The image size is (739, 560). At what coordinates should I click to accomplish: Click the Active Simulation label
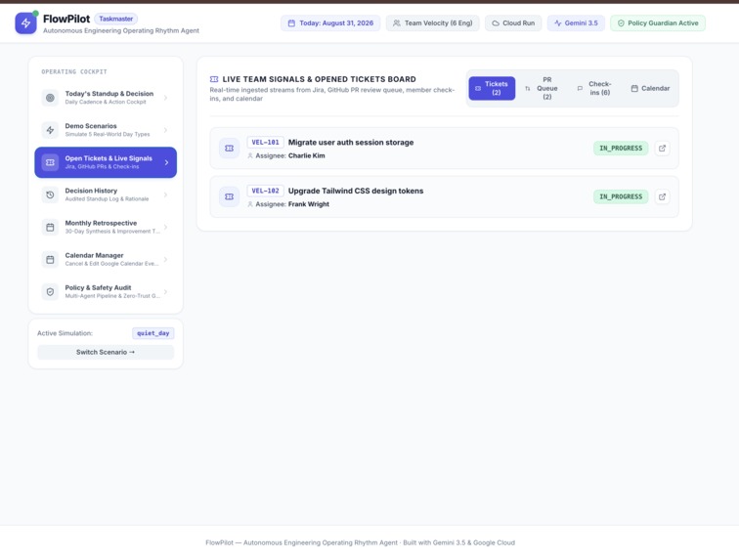65,333
